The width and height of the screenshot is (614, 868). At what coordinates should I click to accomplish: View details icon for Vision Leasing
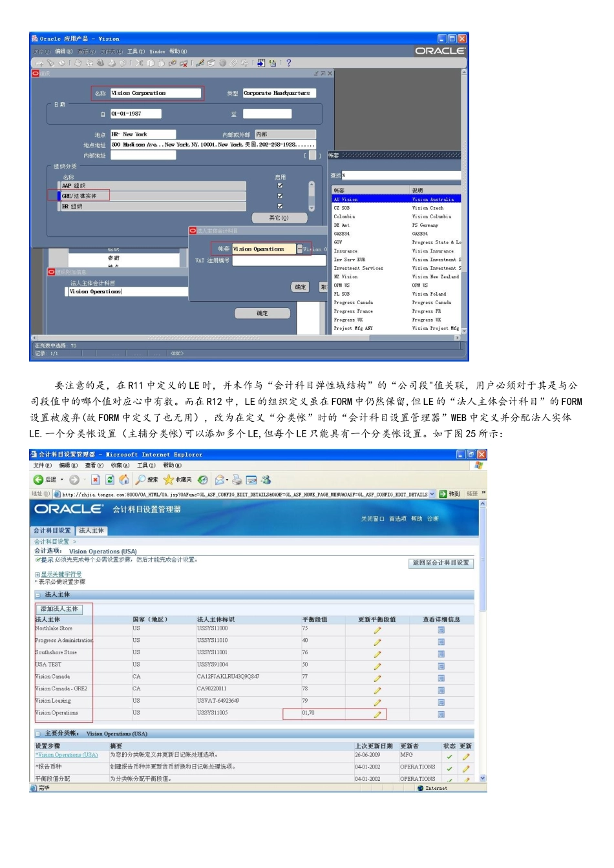click(x=441, y=702)
